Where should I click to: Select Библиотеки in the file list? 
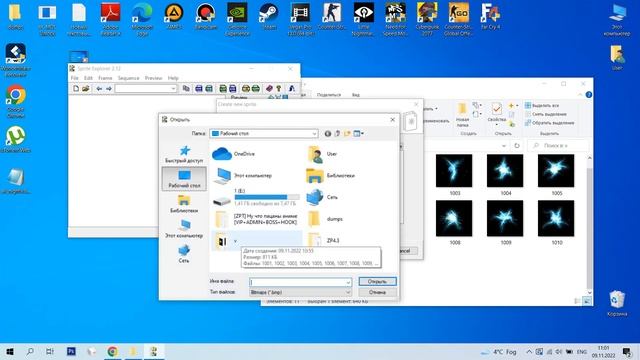coord(331,176)
